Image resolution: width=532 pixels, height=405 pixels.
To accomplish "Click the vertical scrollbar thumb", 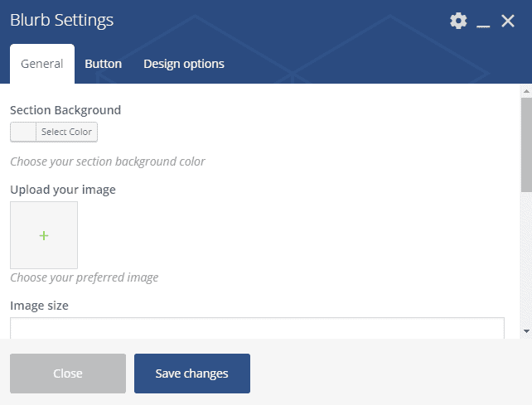I will click(526, 145).
